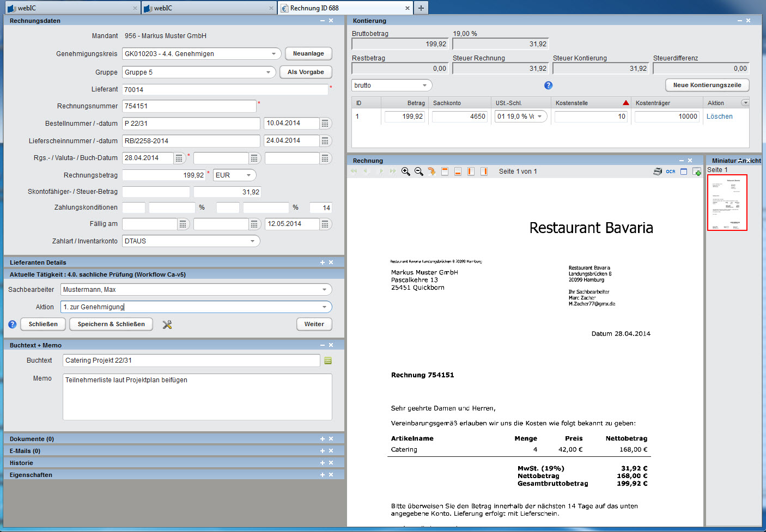Rotate the invoice document
Viewport: 766px width, 532px height.
(x=431, y=172)
